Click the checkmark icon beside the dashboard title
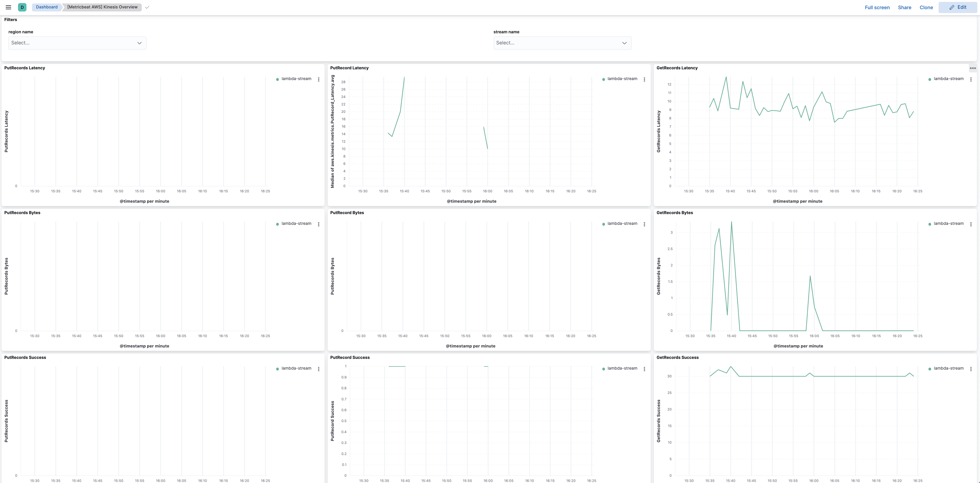The height and width of the screenshot is (483, 980). tap(147, 7)
